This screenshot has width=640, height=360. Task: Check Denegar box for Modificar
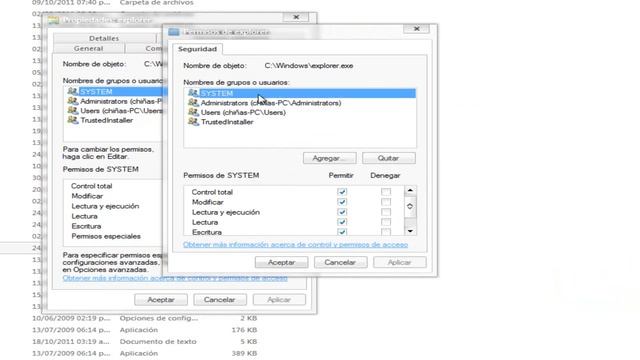385,202
